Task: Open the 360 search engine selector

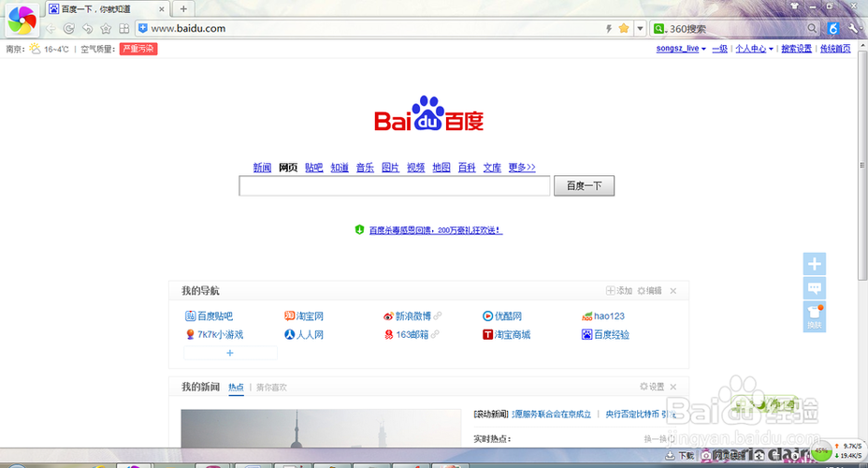Action: [x=659, y=28]
